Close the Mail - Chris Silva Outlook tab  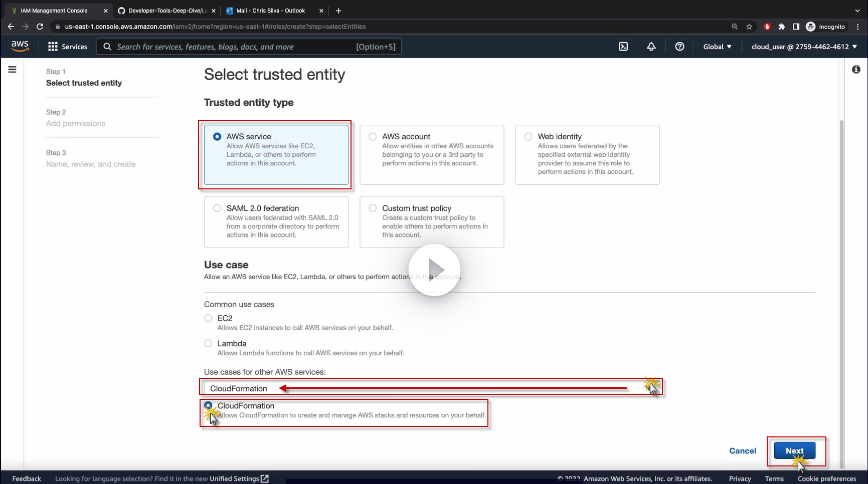click(x=321, y=11)
